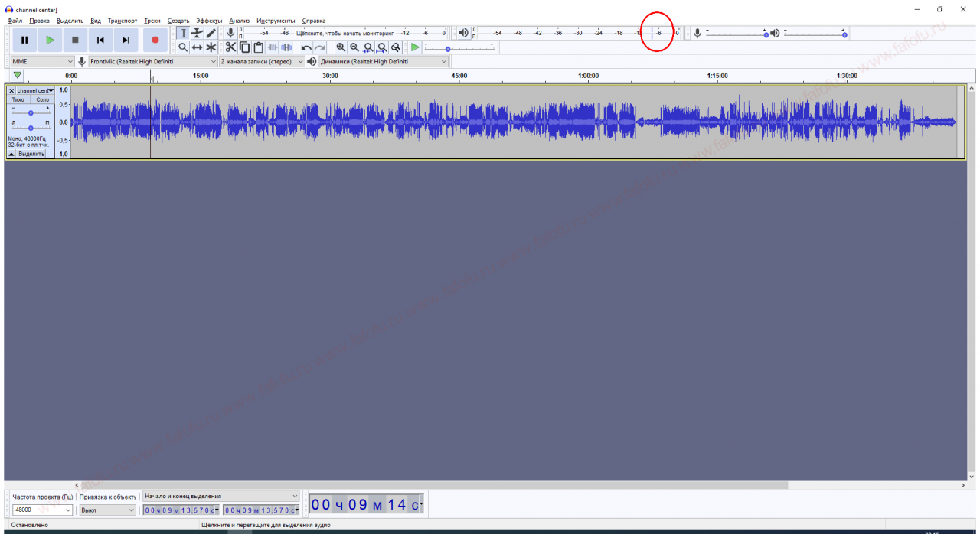Mute the track with Тихо button

click(x=18, y=100)
